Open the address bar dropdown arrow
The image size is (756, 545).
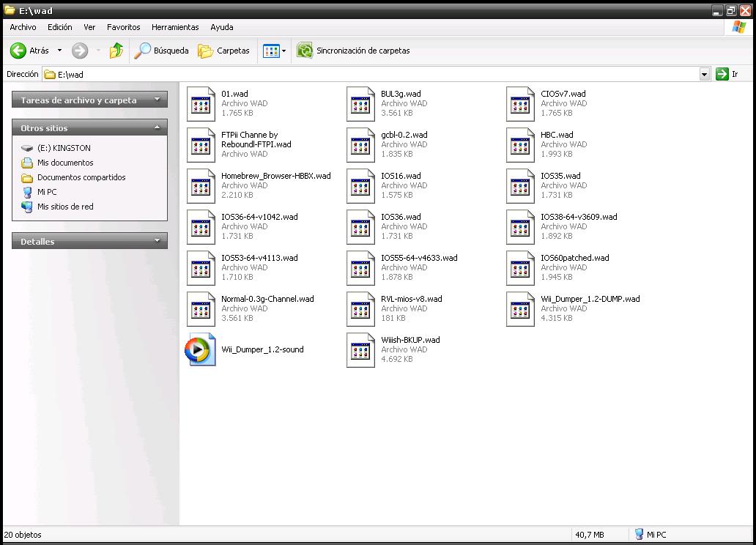tap(704, 74)
